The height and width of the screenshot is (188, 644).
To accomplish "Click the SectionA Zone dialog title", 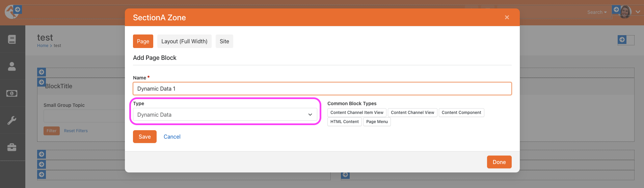I will tap(159, 18).
